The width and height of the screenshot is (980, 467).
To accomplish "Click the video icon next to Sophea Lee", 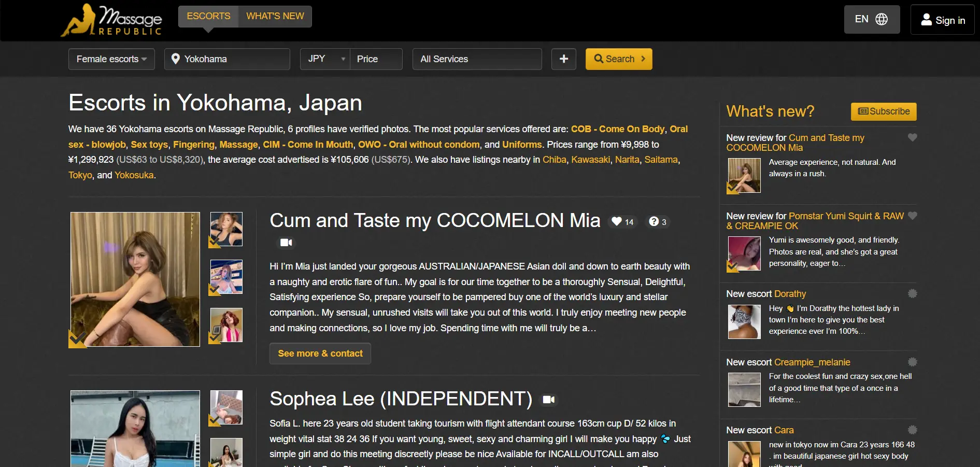I will coord(548,400).
